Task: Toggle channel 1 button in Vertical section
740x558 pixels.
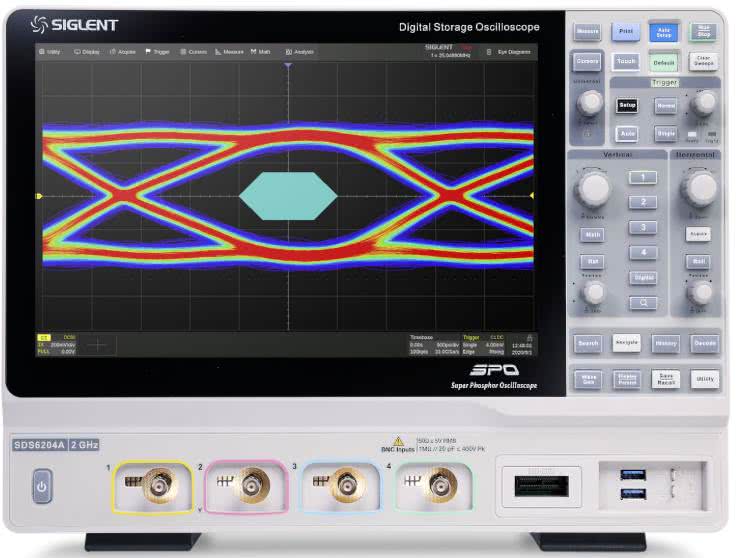Action: (642, 177)
